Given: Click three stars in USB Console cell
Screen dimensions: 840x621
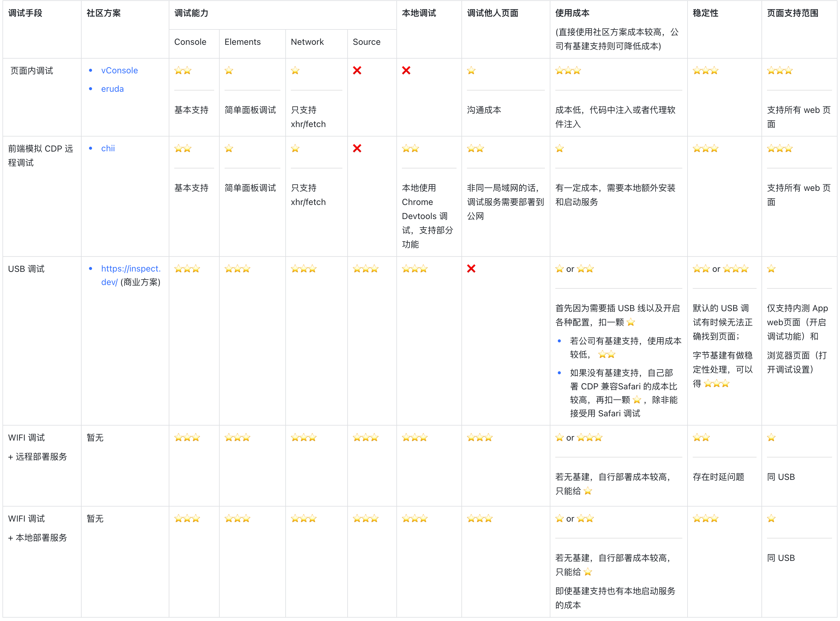Looking at the screenshot, I should (x=187, y=268).
